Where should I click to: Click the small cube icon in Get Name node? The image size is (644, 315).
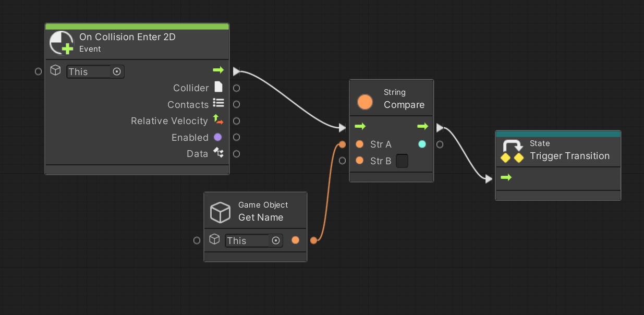[214, 239]
